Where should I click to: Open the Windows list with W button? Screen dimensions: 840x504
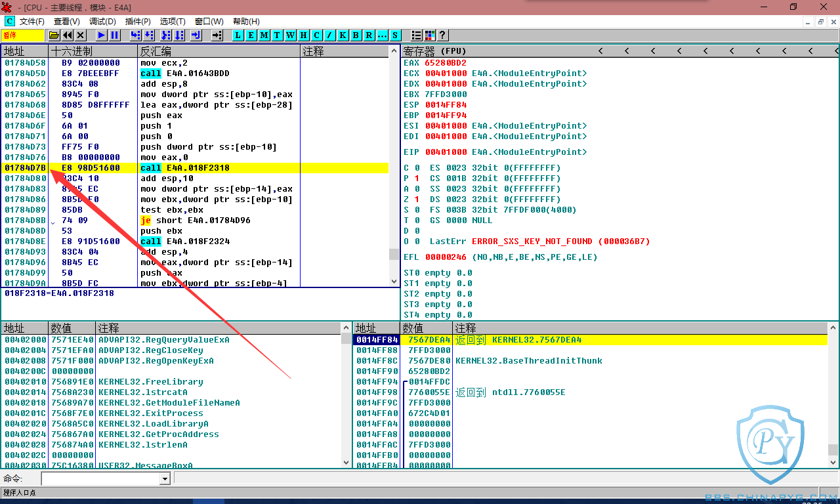(x=291, y=35)
